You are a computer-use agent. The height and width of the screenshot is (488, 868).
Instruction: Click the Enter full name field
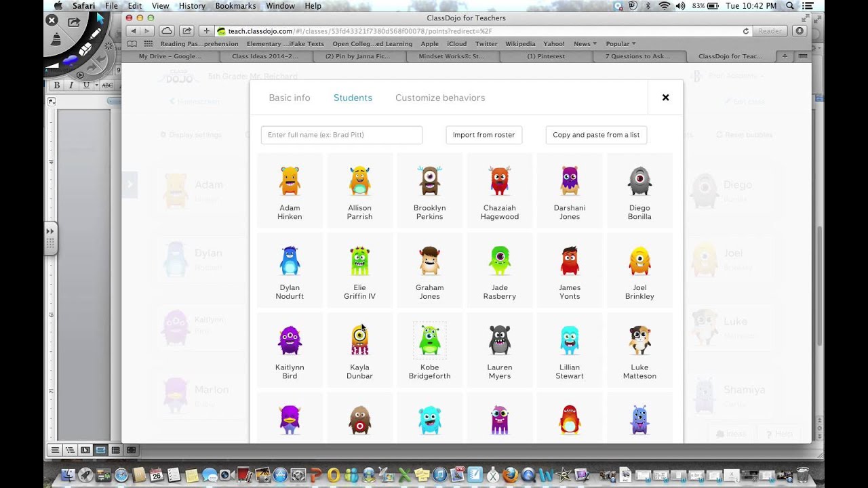pyautogui.click(x=342, y=135)
